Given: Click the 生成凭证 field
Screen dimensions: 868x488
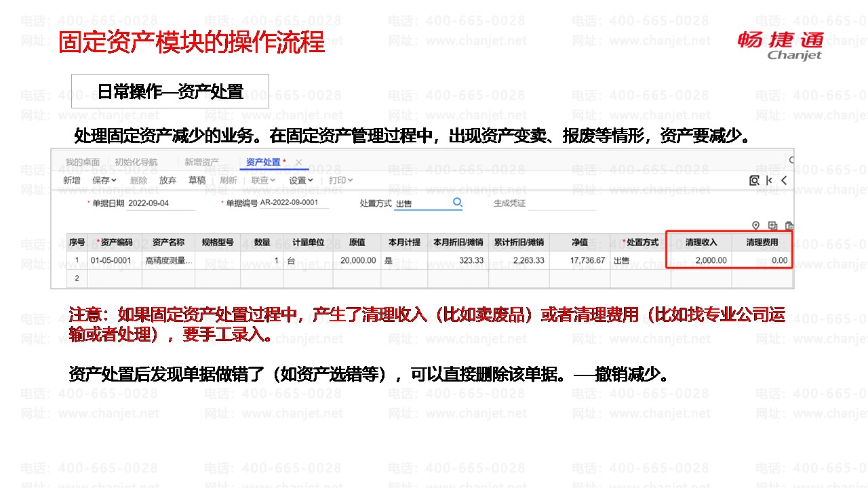Looking at the screenshot, I should pos(561,203).
